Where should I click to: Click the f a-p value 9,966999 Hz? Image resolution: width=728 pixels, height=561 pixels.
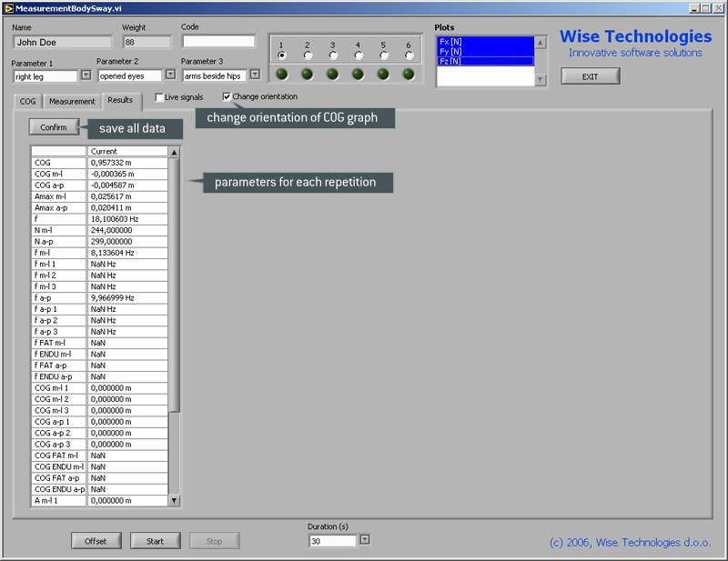127,298
